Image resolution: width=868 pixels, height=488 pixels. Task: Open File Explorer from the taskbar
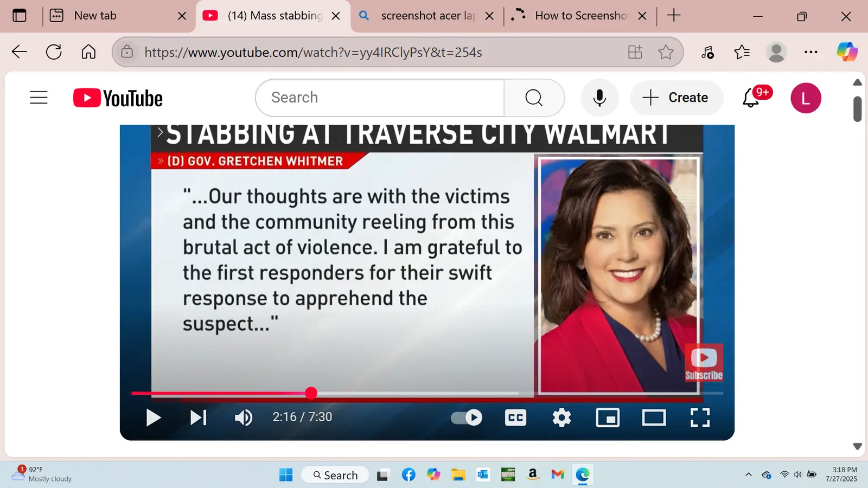(x=458, y=475)
